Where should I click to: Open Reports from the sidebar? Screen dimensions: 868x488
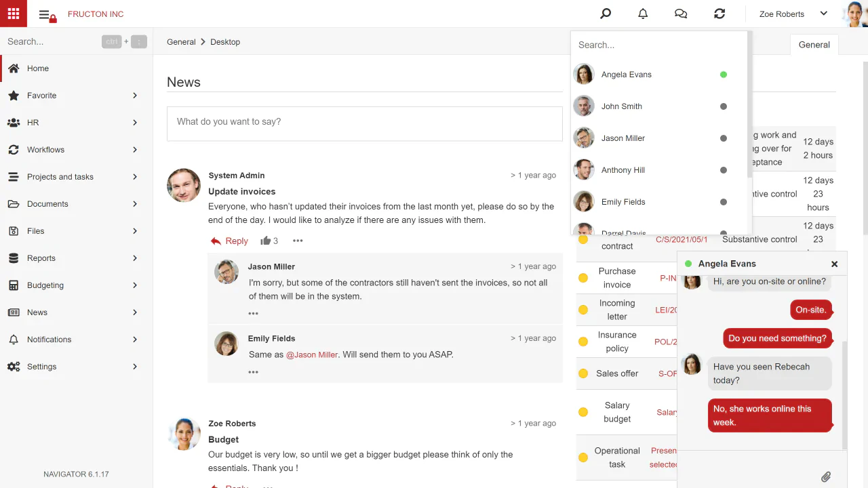point(41,258)
